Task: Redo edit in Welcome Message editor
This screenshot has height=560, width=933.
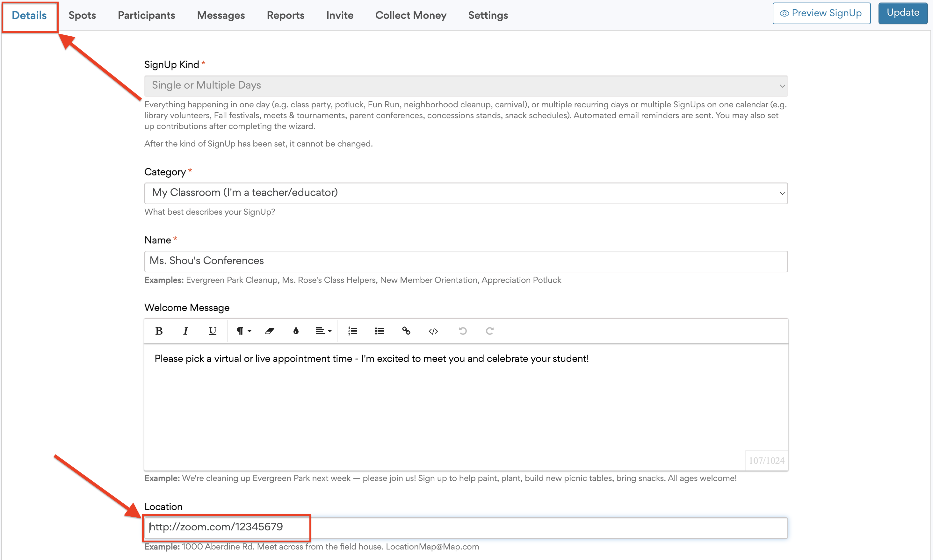Action: click(x=489, y=331)
